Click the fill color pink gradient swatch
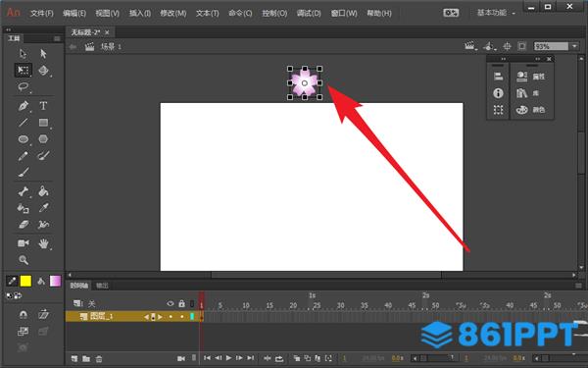 point(55,281)
